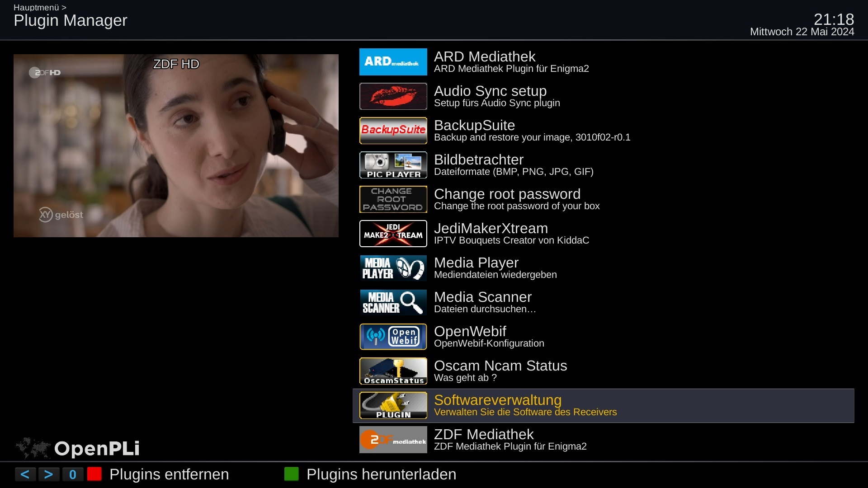
Task: Click the ZDF HD channel name label
Action: (176, 64)
